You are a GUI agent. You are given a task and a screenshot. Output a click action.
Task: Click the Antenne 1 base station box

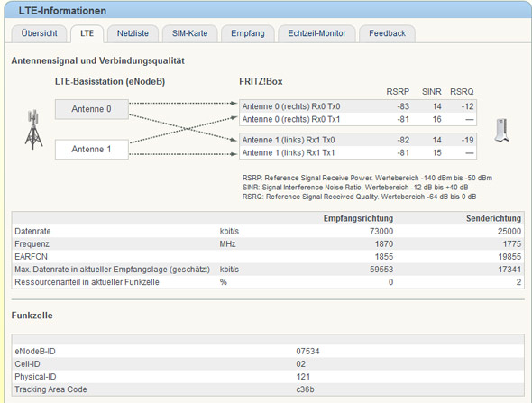click(92, 150)
